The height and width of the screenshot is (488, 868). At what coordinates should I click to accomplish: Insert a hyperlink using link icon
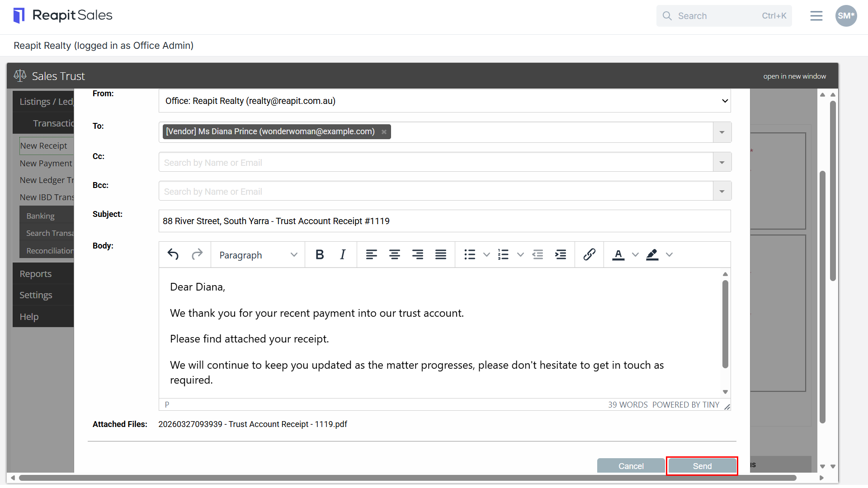(x=589, y=255)
